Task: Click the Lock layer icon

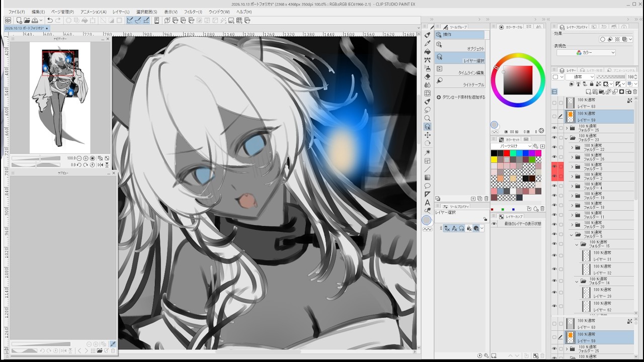Action: click(592, 84)
